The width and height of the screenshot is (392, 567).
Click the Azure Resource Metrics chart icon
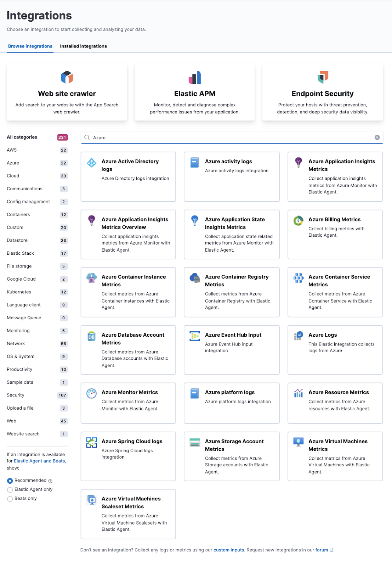pyautogui.click(x=299, y=393)
